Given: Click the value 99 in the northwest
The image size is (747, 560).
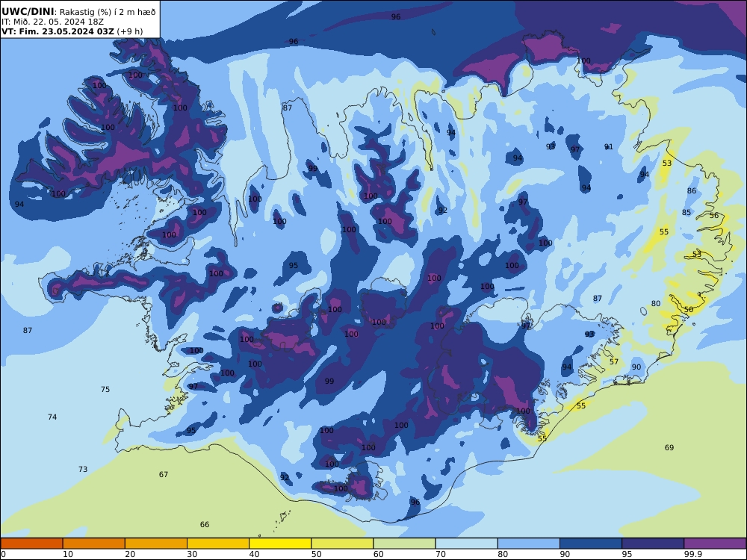Looking at the screenshot, I should [x=312, y=168].
